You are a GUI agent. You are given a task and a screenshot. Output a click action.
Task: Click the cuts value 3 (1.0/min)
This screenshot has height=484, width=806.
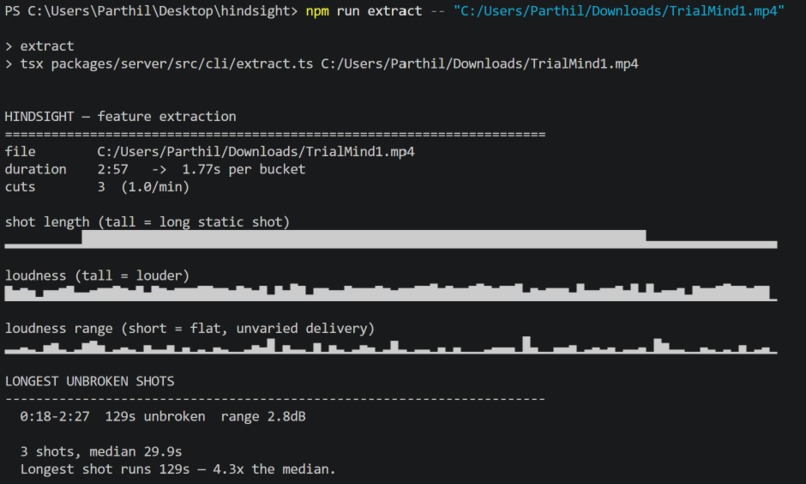point(143,187)
